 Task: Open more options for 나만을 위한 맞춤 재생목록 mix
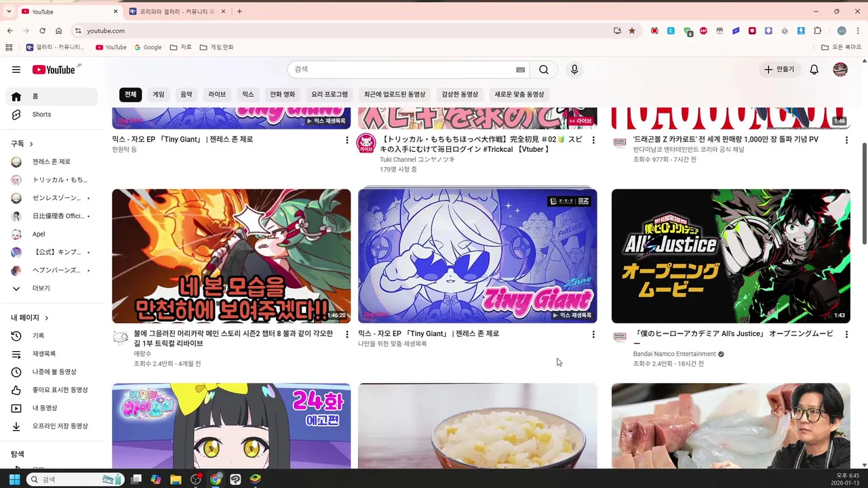(x=593, y=334)
